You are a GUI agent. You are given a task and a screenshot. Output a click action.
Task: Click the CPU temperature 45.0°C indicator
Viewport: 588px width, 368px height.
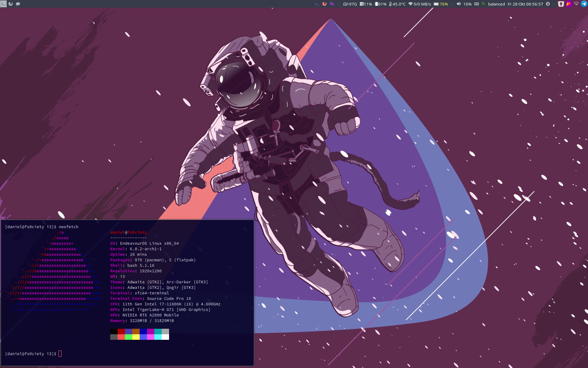[x=397, y=4]
